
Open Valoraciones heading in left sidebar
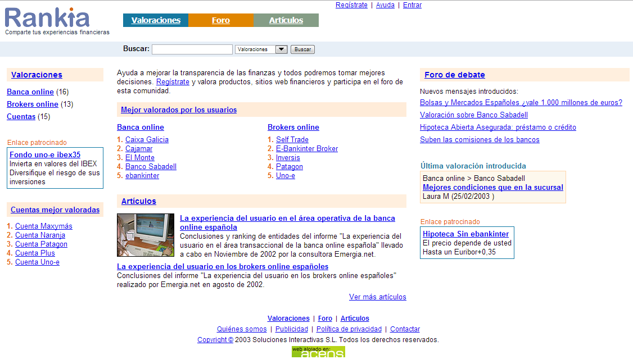coord(37,75)
